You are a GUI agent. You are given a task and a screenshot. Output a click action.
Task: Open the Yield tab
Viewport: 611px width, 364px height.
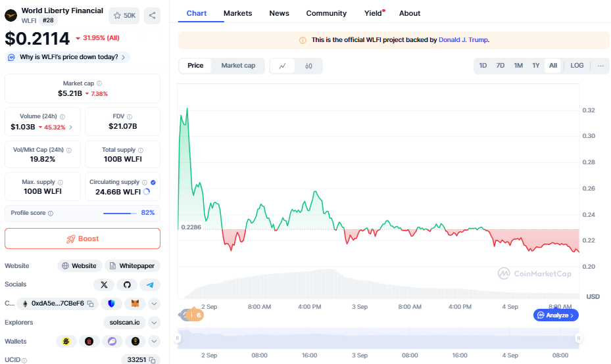click(374, 13)
